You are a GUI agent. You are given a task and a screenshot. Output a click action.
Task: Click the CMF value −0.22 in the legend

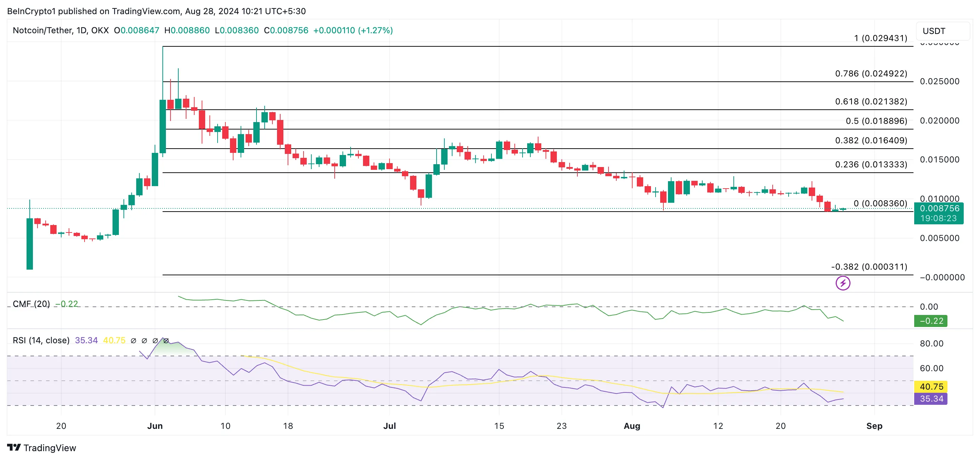(66, 304)
